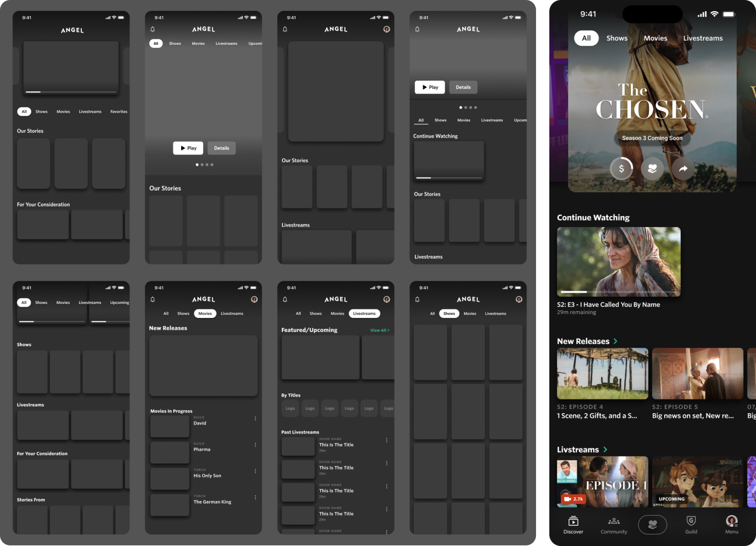This screenshot has width=756, height=546.
Task: Open the Community tab in bottom navigation
Action: point(614,525)
